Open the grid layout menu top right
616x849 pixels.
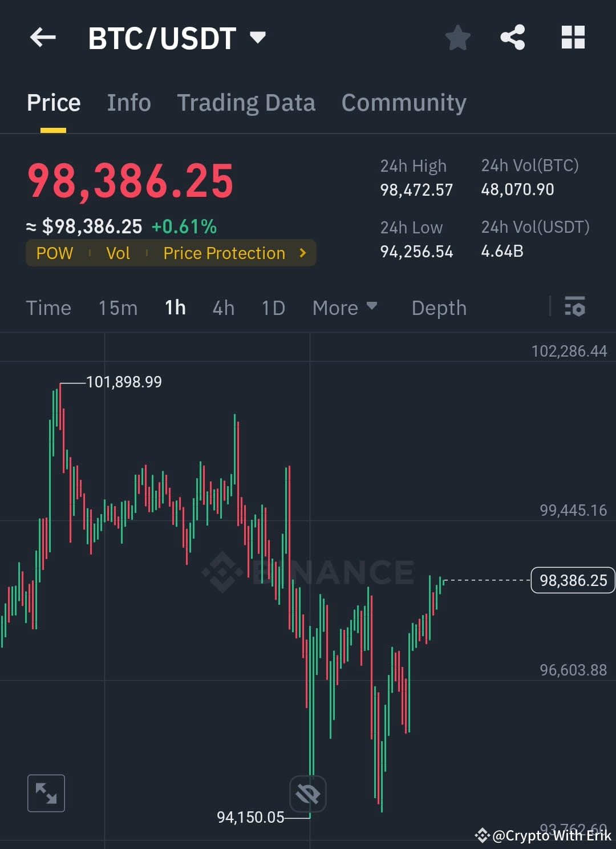coord(573,37)
